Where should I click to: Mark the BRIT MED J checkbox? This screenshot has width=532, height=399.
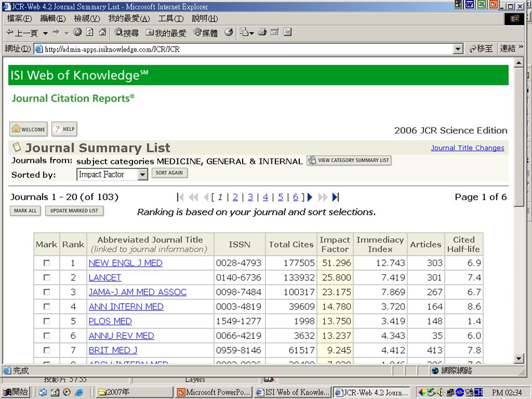pos(47,350)
